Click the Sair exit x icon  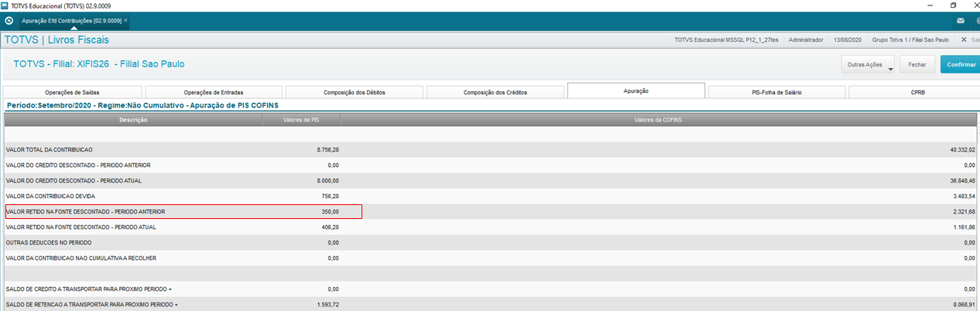tap(963, 39)
